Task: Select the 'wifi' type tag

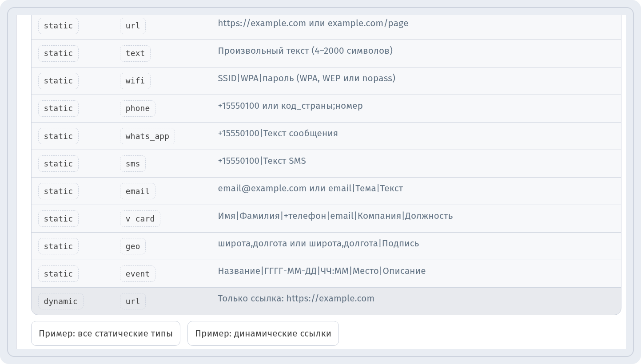Action: 135,81
